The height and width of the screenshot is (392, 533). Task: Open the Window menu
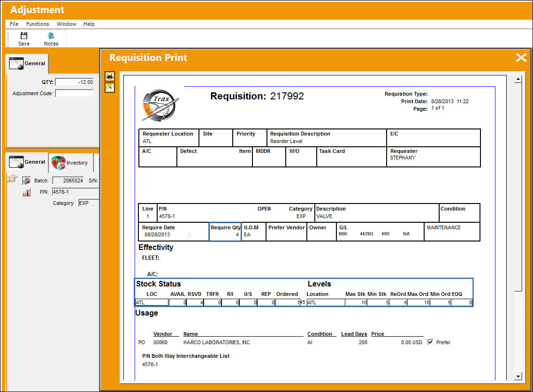66,24
